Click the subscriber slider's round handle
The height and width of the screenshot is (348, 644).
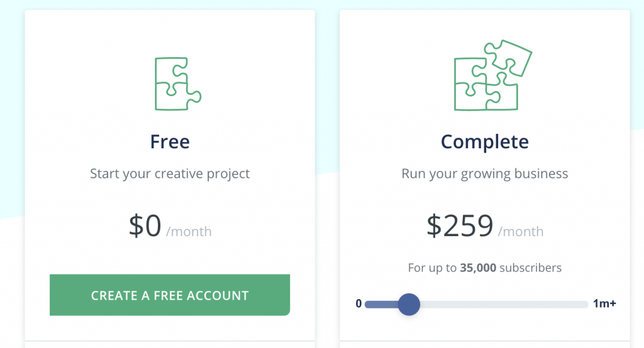click(x=409, y=305)
